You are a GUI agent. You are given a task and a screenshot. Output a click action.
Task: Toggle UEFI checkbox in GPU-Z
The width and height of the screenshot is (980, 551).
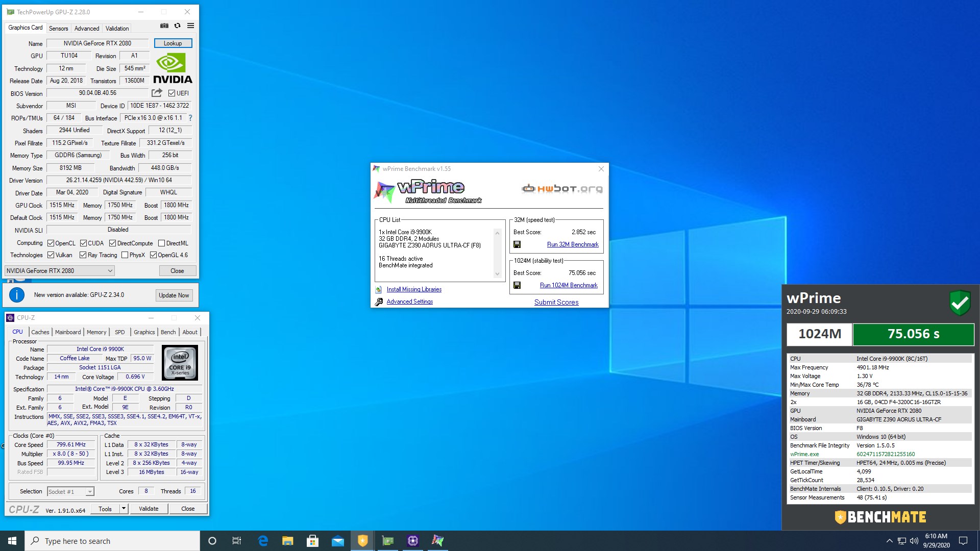click(x=172, y=93)
